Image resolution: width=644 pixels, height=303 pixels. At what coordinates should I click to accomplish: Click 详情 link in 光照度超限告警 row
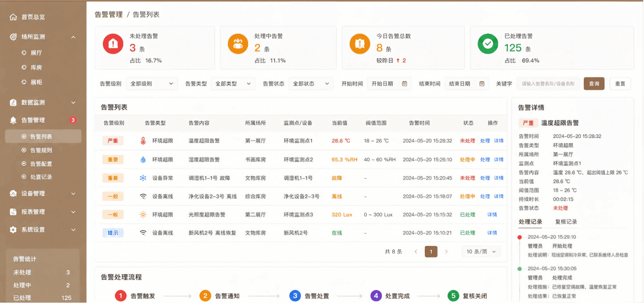pos(492,215)
